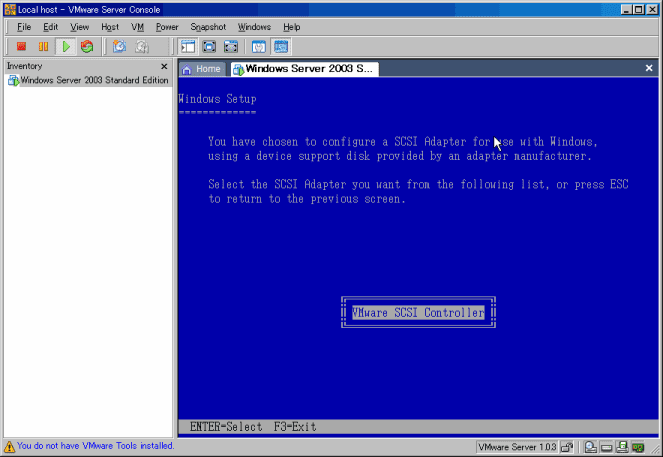Open the VM menu
Image resolution: width=663 pixels, height=457 pixels.
tap(137, 27)
